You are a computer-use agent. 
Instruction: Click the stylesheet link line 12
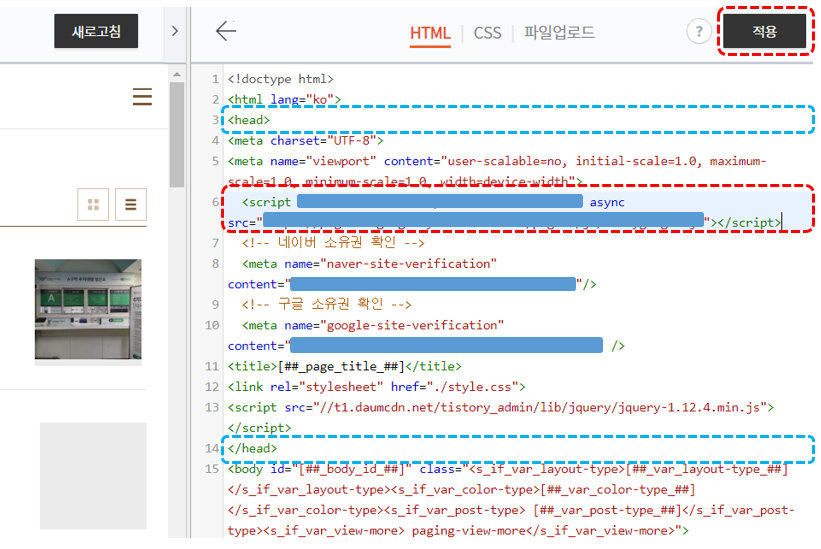(376, 387)
